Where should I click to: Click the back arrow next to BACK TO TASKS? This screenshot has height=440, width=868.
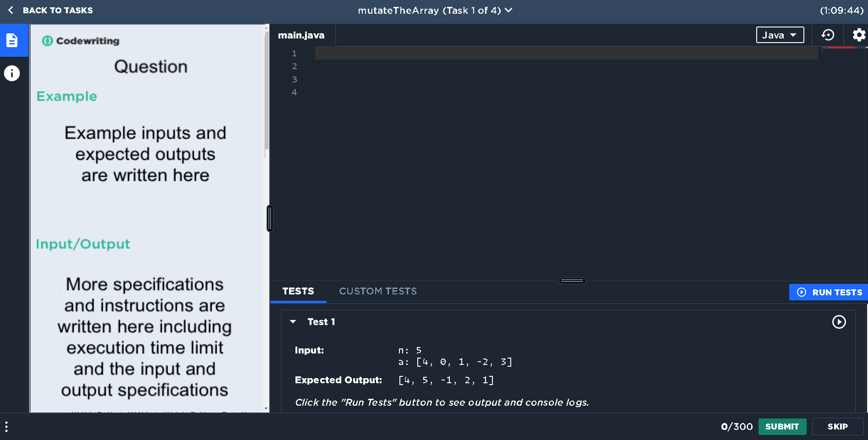click(x=10, y=10)
